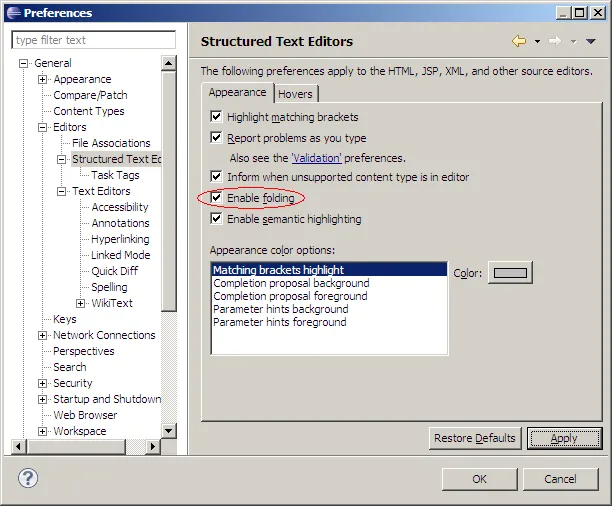Open Web Browser preferences
Viewport: 612px width, 506px height.
point(85,415)
